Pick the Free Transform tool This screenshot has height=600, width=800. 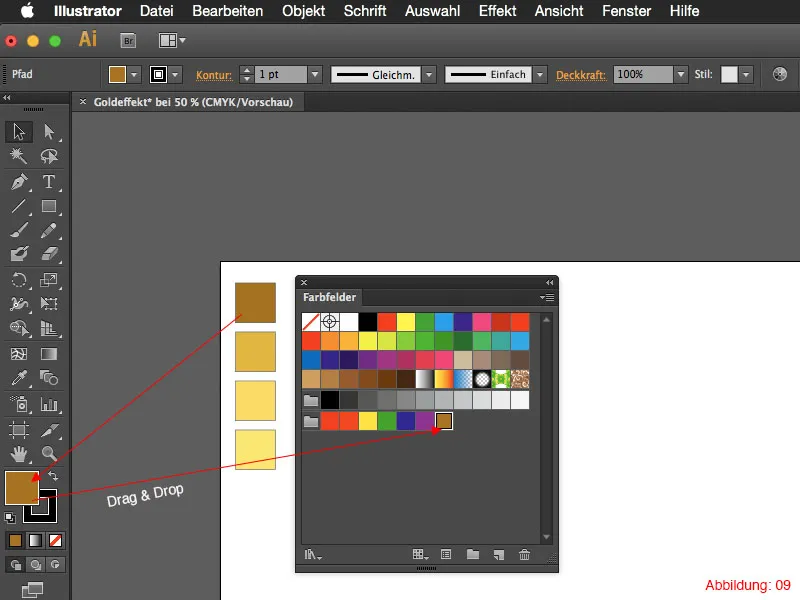pyautogui.click(x=49, y=304)
